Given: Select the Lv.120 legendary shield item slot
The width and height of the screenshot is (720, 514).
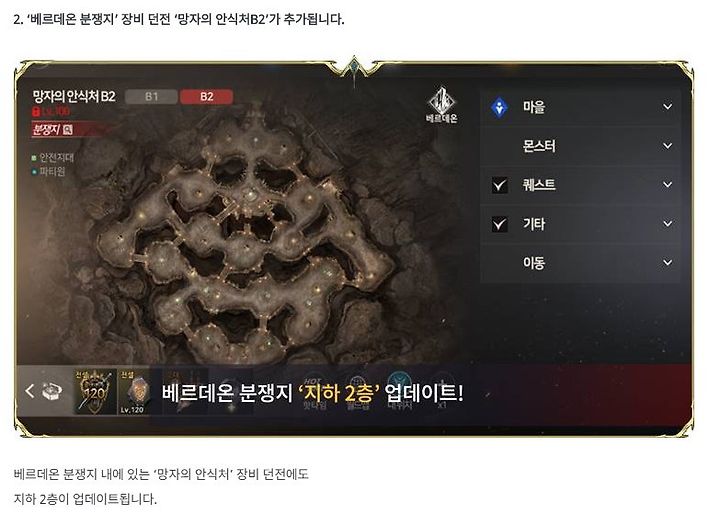Looking at the screenshot, I should pyautogui.click(x=134, y=391).
